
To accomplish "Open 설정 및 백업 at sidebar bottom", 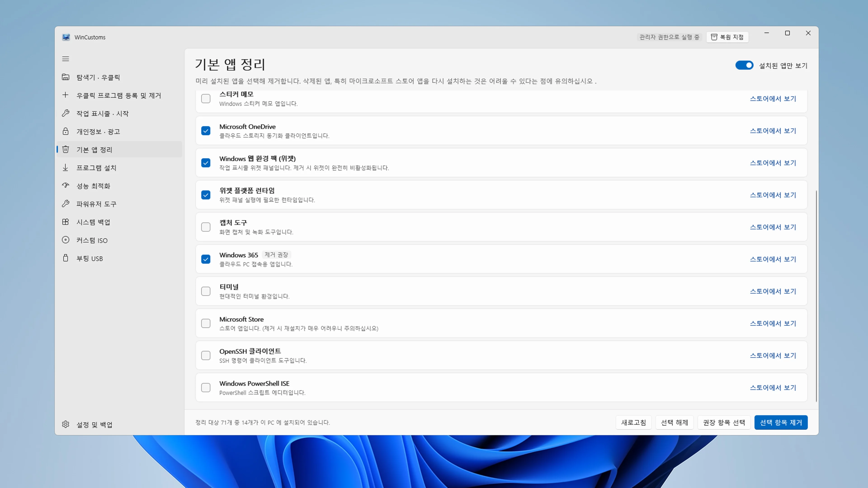I will point(119,424).
